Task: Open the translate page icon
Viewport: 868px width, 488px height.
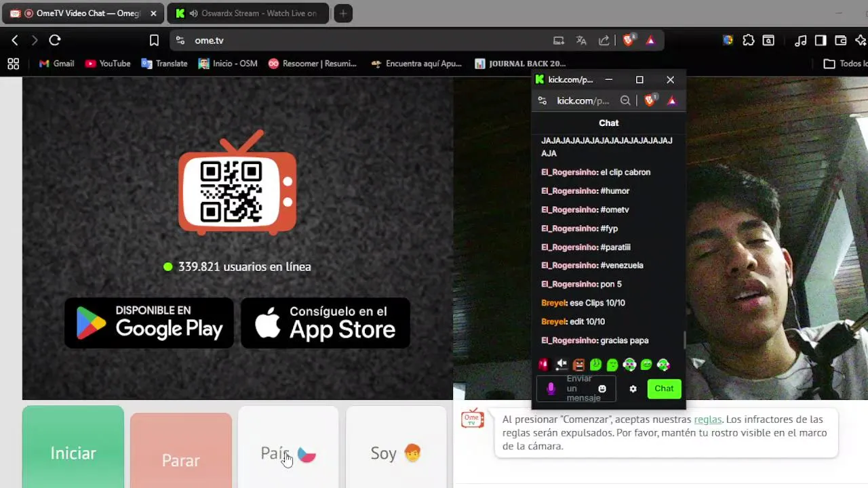Action: coord(581,41)
